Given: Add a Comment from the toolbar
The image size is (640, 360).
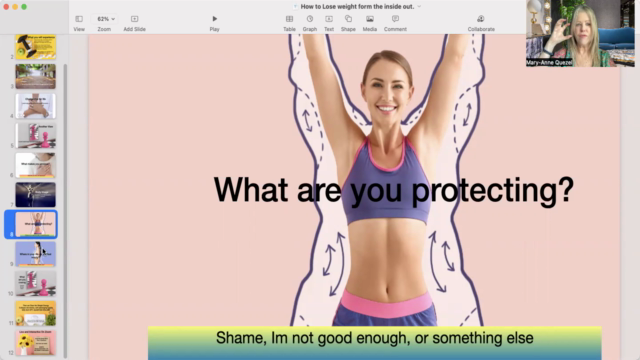Looking at the screenshot, I should [395, 19].
